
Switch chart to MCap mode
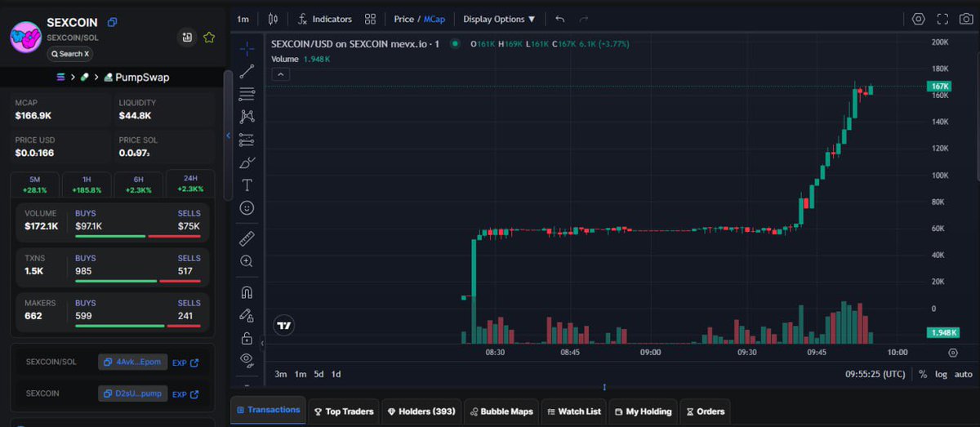click(x=434, y=19)
